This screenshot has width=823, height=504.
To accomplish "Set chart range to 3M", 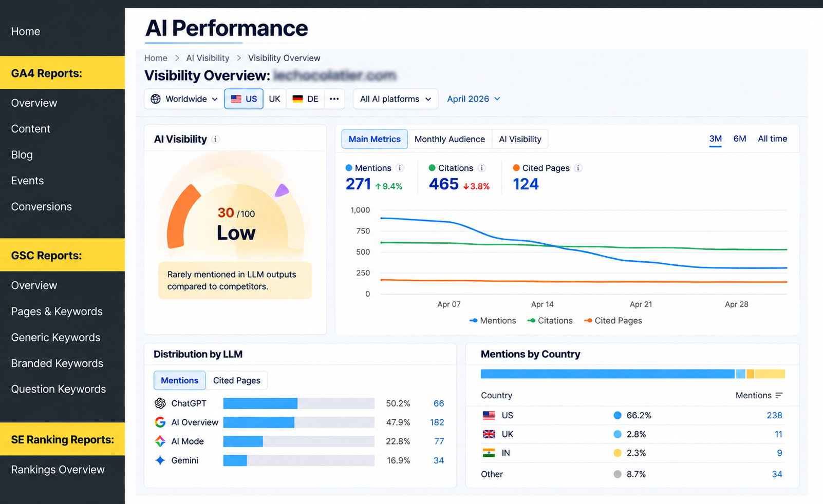I will point(716,139).
